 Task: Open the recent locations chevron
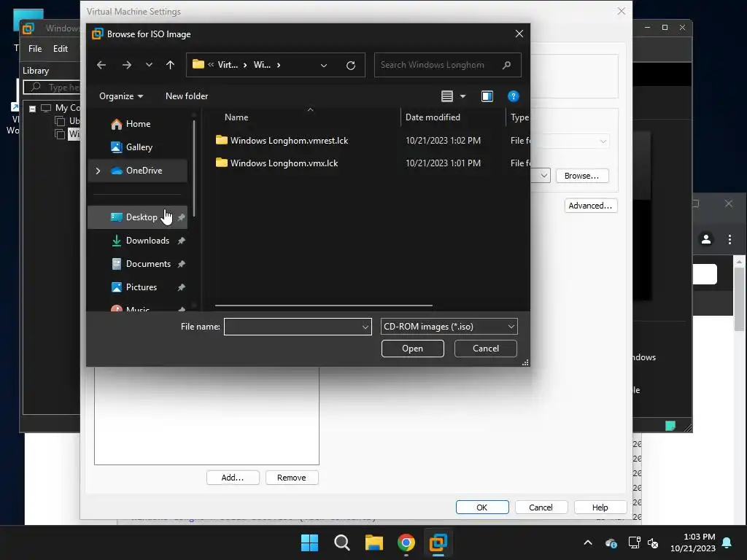pyautogui.click(x=149, y=65)
